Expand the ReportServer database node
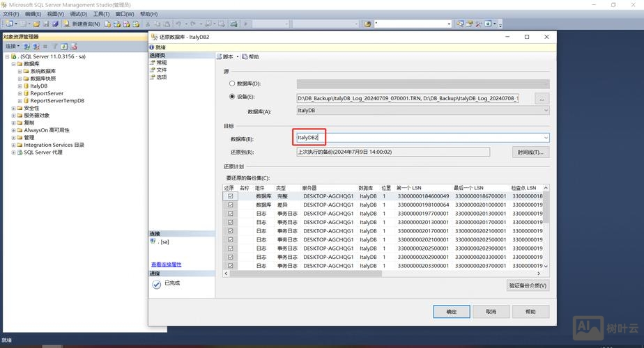Viewport: 644px width, 348px height. [20, 93]
